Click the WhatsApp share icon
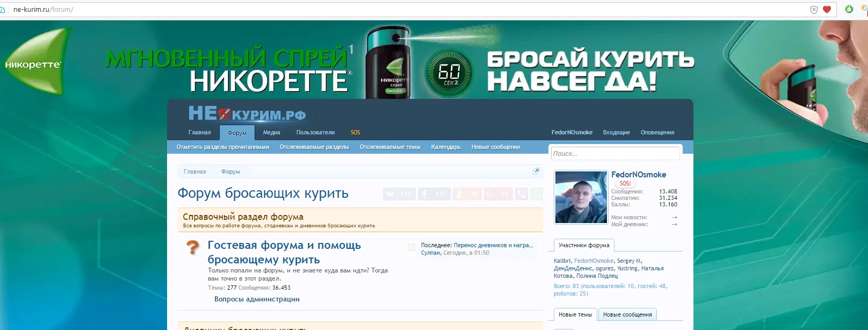 pyautogui.click(x=536, y=194)
